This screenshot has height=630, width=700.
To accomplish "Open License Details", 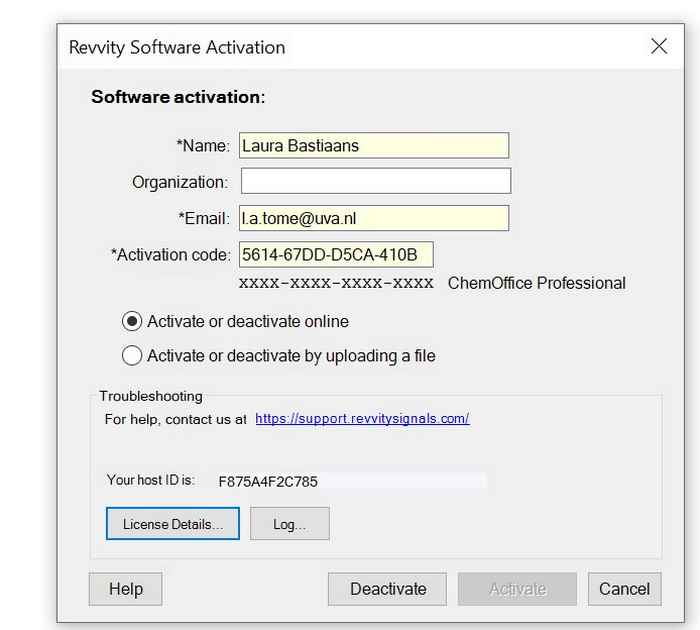I will point(173,524).
